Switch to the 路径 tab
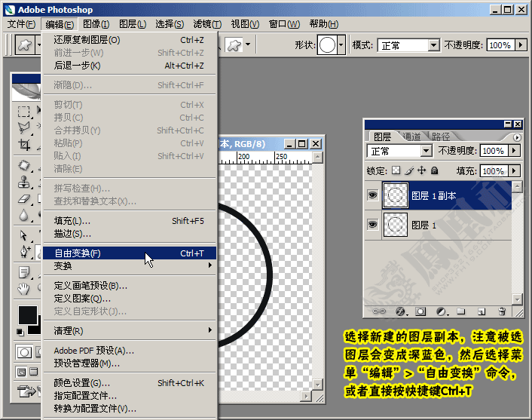This screenshot has height=420, width=532. click(x=441, y=136)
